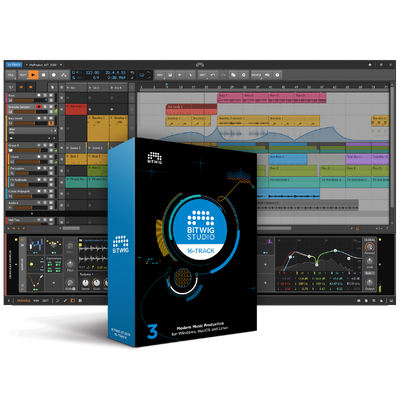The width and height of the screenshot is (400, 400).
Task: Open the FILE menu button
Action: (x=11, y=75)
